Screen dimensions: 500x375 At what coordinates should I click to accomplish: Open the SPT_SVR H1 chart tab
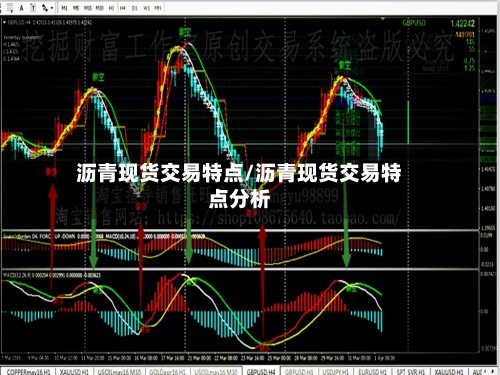click(x=411, y=371)
